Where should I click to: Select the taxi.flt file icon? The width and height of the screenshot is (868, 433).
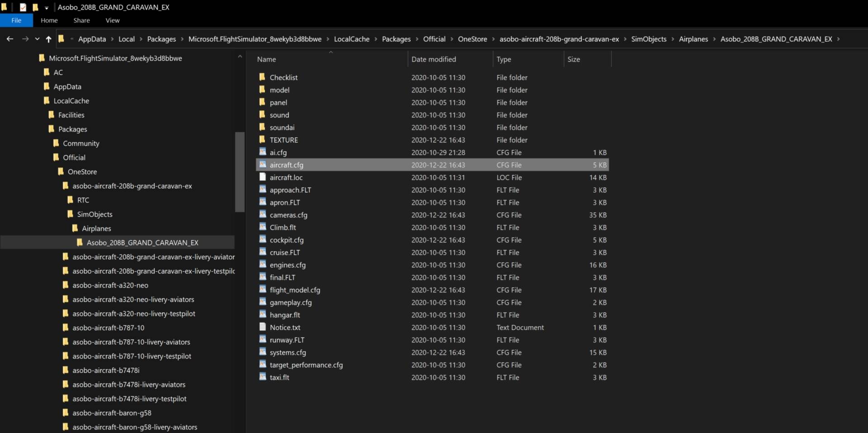point(263,377)
